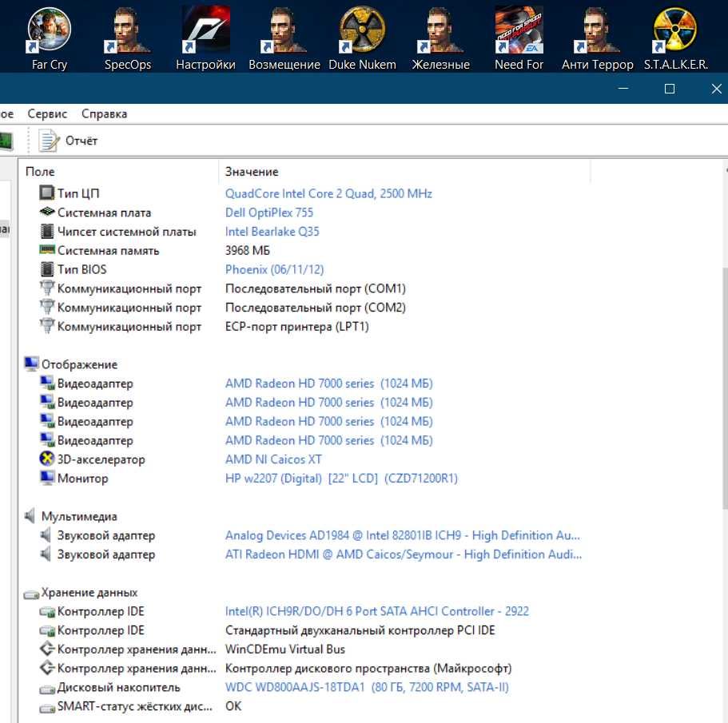Select the Последовательный порт (COM2) value
This screenshot has width=728, height=723.
[315, 308]
